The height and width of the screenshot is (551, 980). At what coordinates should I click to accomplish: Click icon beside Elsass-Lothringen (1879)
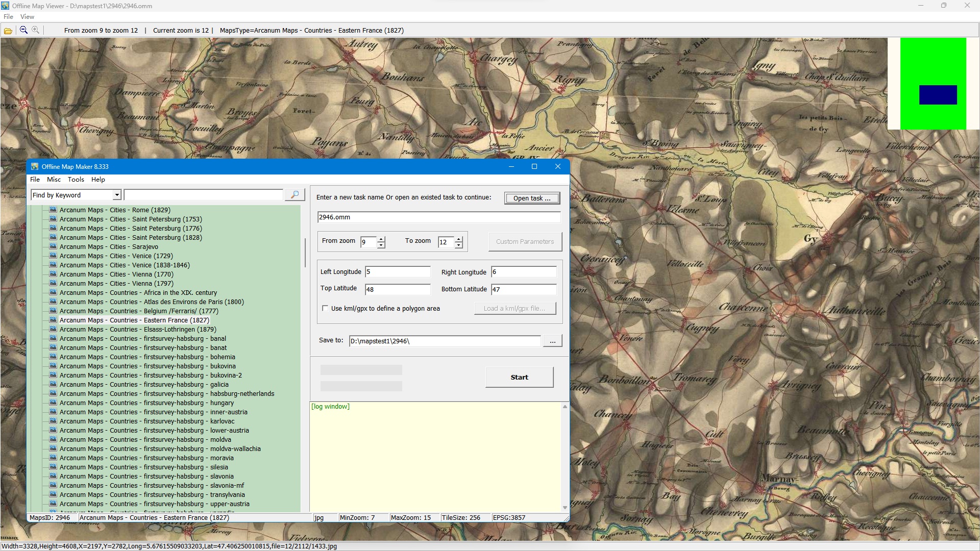click(x=53, y=329)
